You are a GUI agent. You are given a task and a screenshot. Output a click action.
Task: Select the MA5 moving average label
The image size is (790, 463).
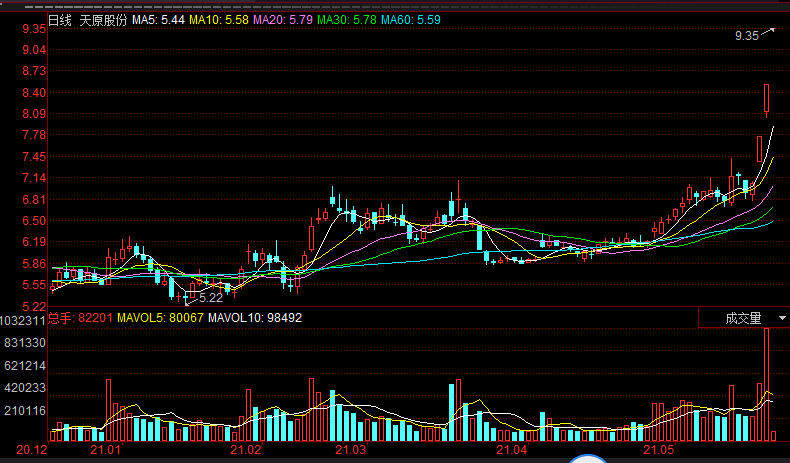click(158, 19)
